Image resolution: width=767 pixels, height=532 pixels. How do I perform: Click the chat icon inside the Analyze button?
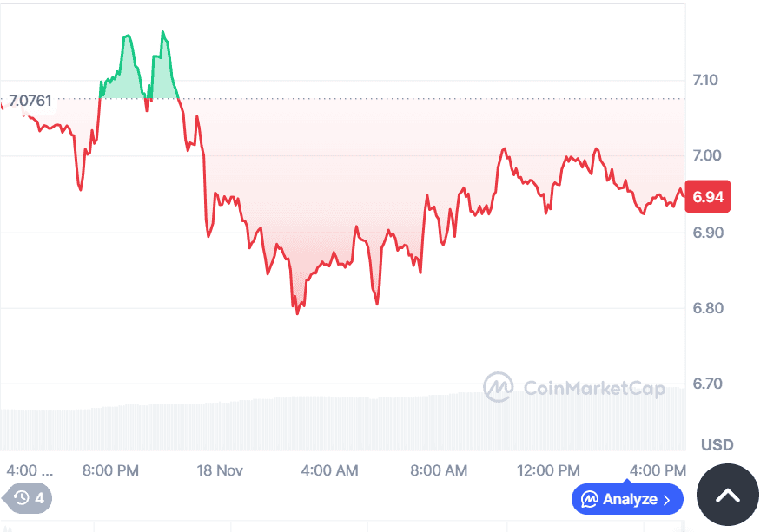click(590, 499)
